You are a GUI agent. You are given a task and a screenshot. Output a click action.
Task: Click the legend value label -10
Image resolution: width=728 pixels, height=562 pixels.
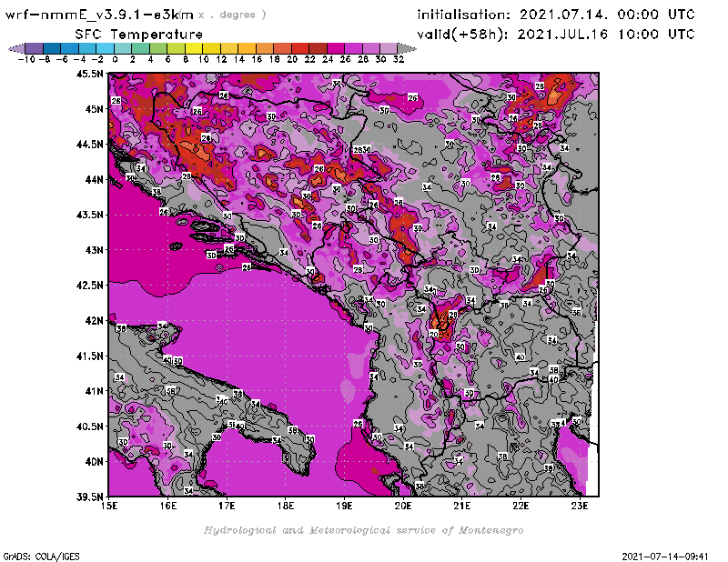click(26, 59)
